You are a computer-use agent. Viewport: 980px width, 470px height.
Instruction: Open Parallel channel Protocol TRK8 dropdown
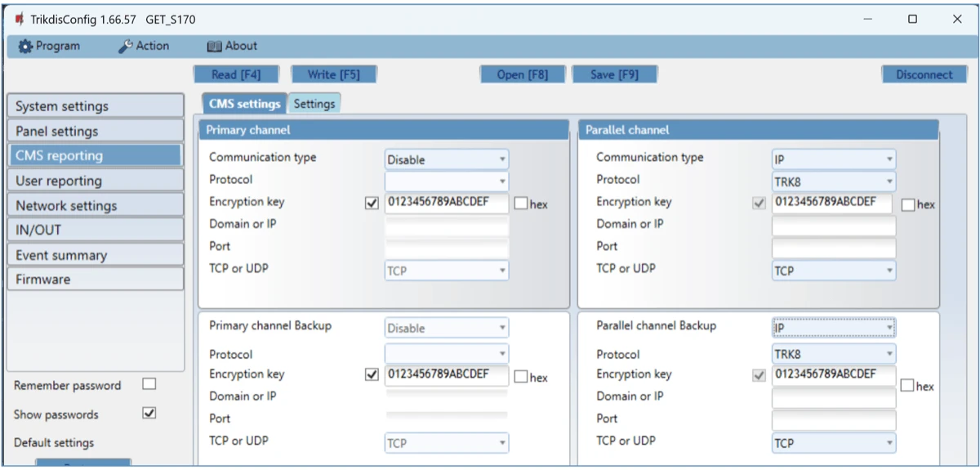[833, 181]
